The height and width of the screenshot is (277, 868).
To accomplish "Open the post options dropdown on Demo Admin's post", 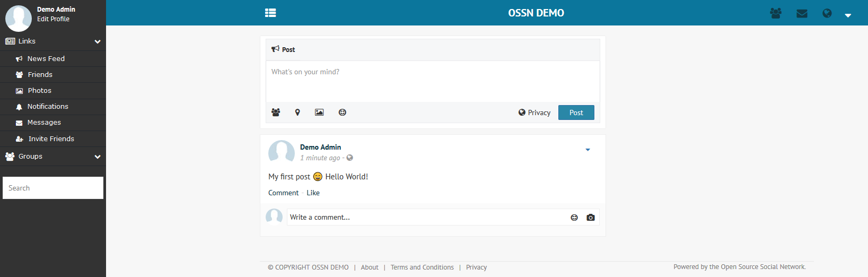I will tap(588, 150).
